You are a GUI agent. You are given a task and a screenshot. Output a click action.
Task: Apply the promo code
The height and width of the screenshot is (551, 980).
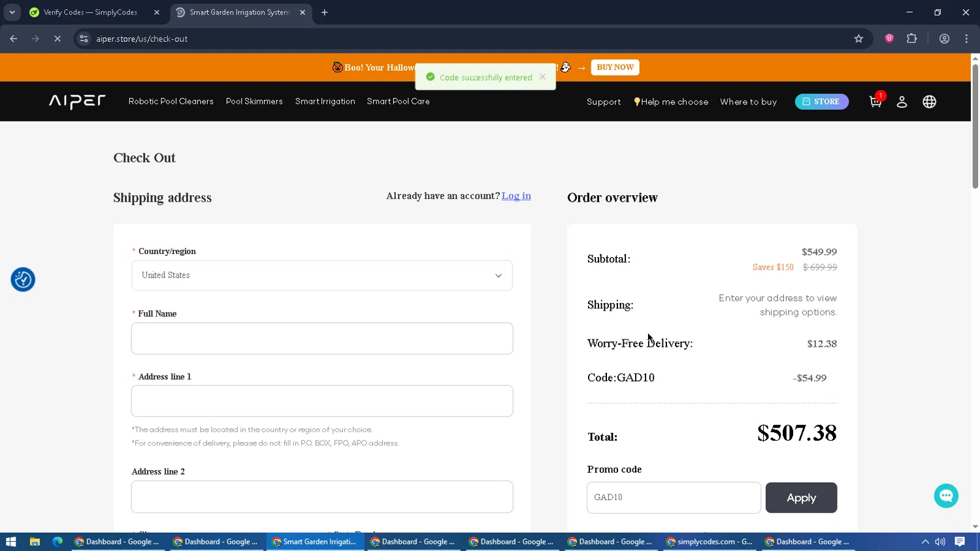801,497
